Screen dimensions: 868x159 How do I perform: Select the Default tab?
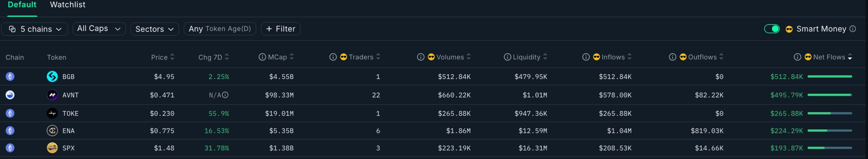click(22, 5)
